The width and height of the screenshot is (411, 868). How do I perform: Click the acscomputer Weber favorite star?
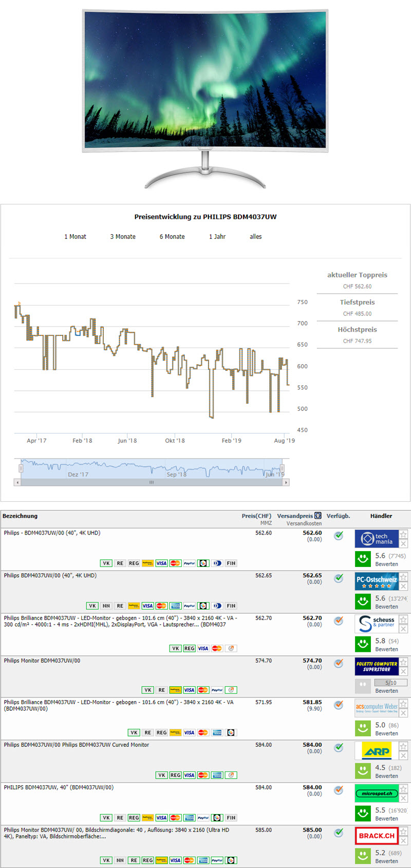tap(403, 704)
